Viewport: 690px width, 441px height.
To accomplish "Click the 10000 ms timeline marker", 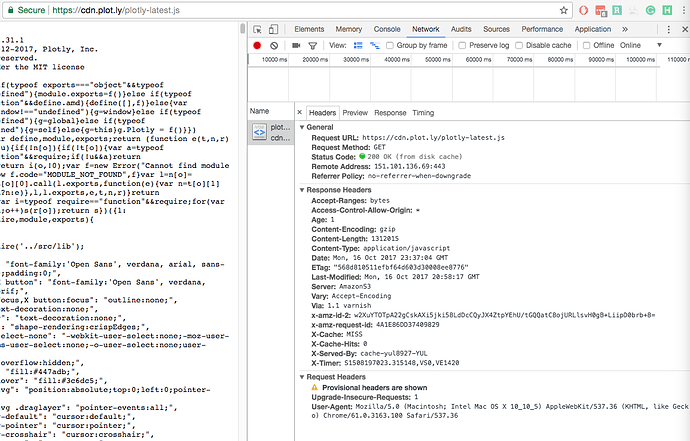I will (274, 59).
